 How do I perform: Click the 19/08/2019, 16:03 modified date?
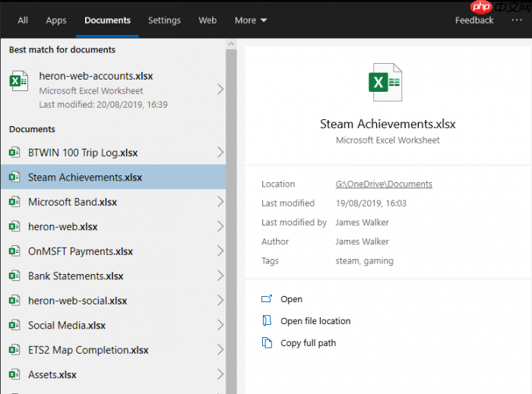tap(371, 203)
